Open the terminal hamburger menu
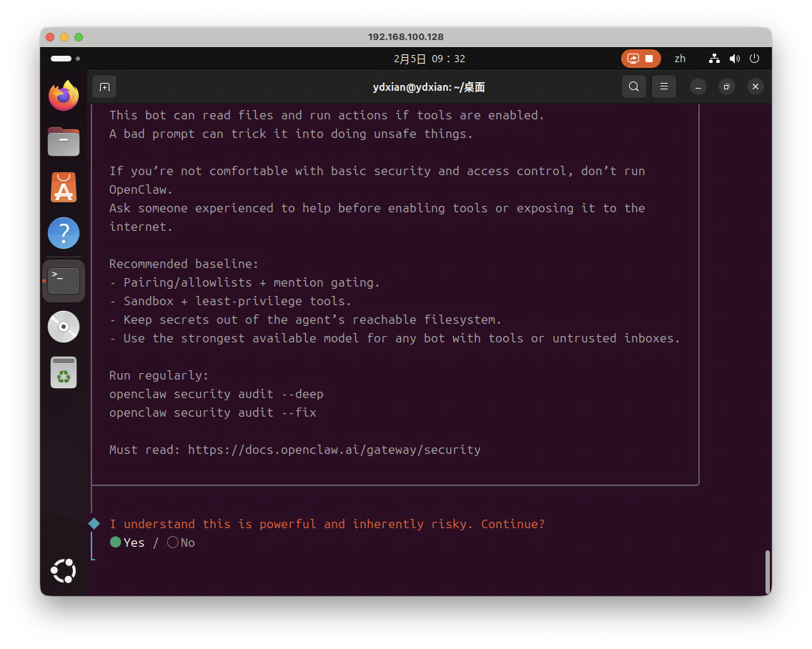Screen dimensions: 812x649 pos(664,86)
